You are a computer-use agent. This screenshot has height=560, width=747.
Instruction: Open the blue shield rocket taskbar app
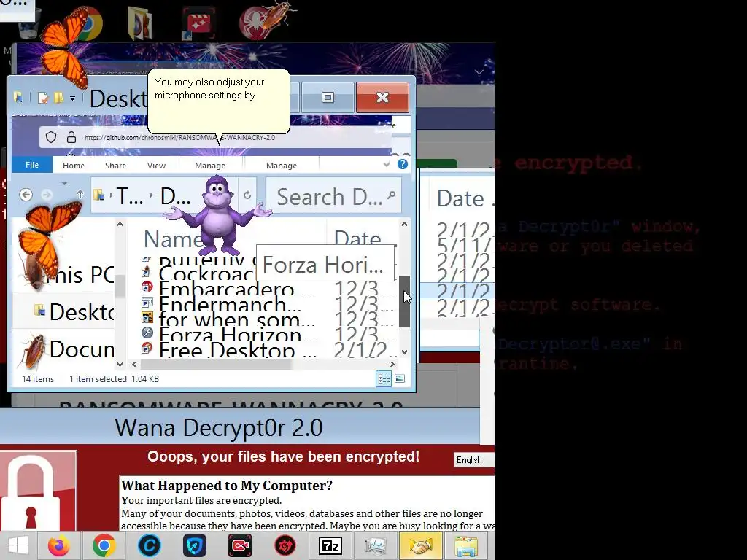pos(195,545)
